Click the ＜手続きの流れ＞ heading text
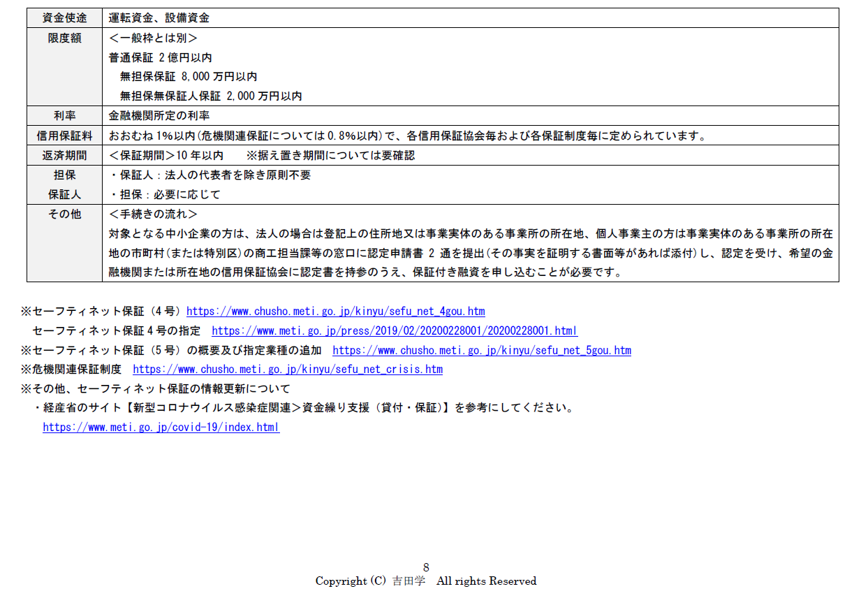868x605 pixels. [153, 214]
